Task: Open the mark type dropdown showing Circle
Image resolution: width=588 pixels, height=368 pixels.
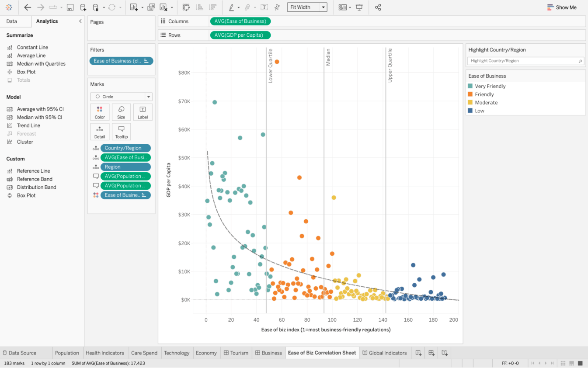Action: click(x=121, y=96)
